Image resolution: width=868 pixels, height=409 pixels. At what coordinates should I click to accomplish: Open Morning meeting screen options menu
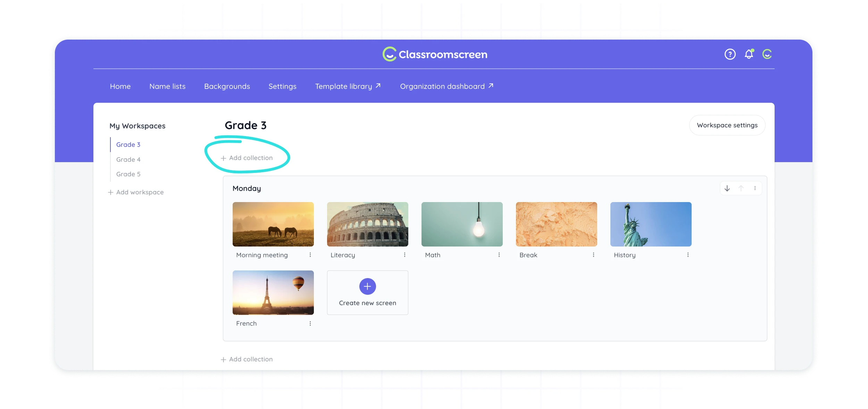tap(310, 255)
